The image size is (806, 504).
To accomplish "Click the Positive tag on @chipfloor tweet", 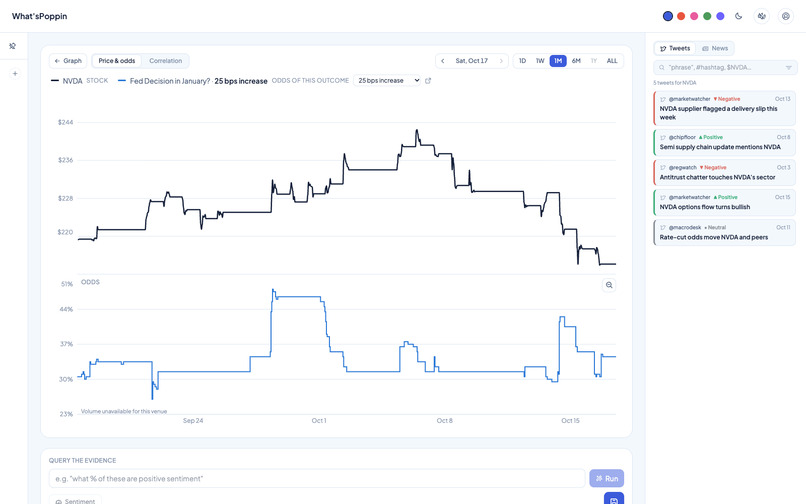I will click(711, 137).
